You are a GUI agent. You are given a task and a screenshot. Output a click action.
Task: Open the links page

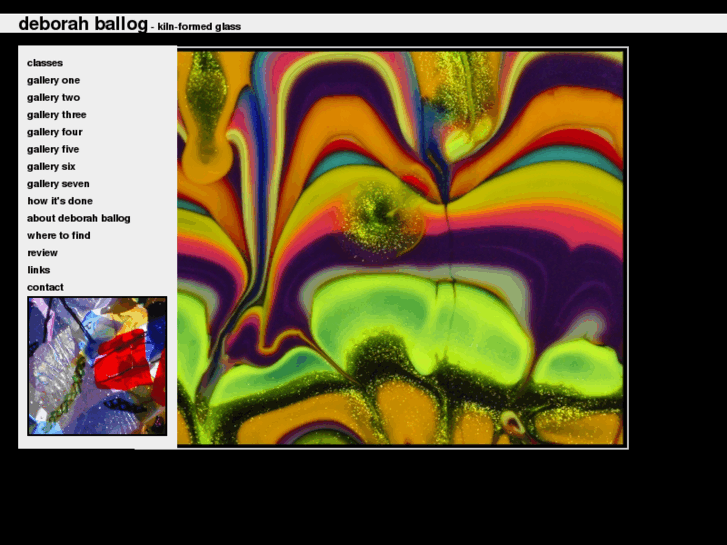pyautogui.click(x=38, y=270)
